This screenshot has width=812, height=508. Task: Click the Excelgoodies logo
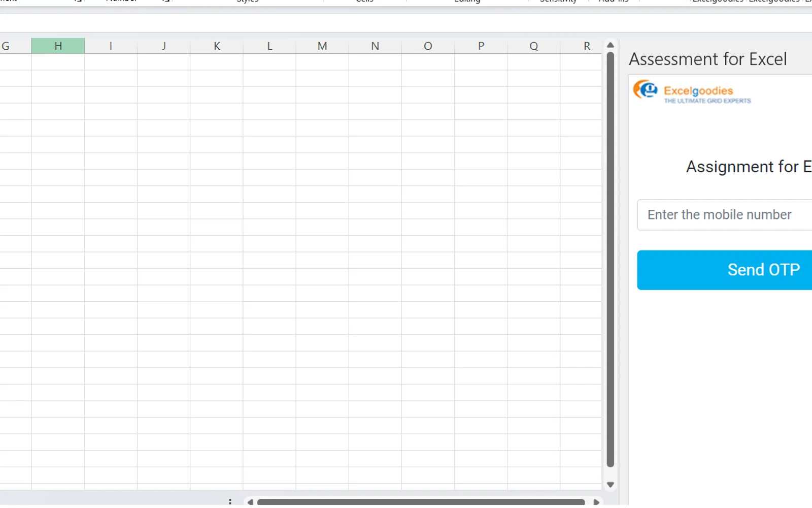(692, 92)
